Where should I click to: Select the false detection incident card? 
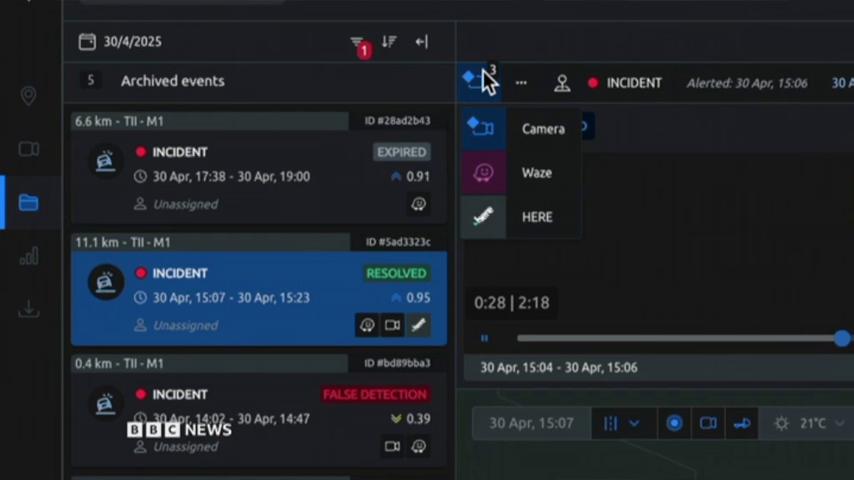click(258, 418)
